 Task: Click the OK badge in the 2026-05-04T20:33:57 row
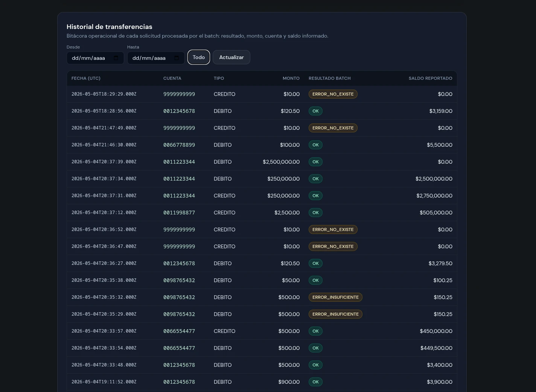pyautogui.click(x=315, y=331)
